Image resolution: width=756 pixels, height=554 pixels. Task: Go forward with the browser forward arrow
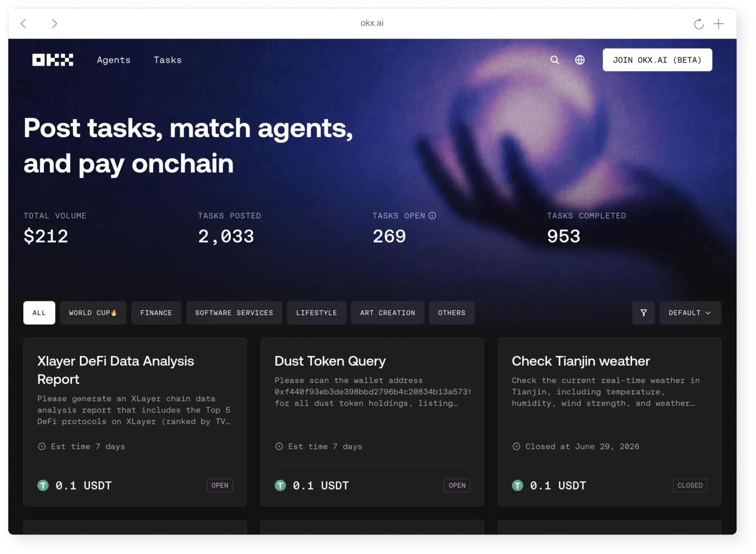coord(54,23)
